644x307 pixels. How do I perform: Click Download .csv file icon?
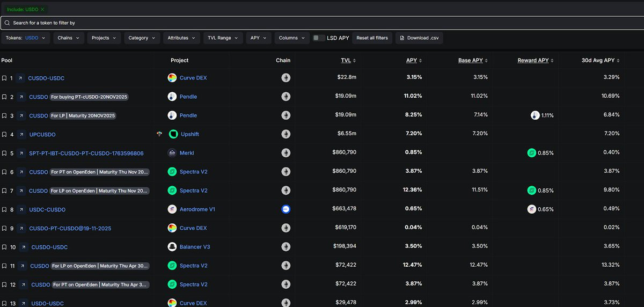click(x=402, y=38)
